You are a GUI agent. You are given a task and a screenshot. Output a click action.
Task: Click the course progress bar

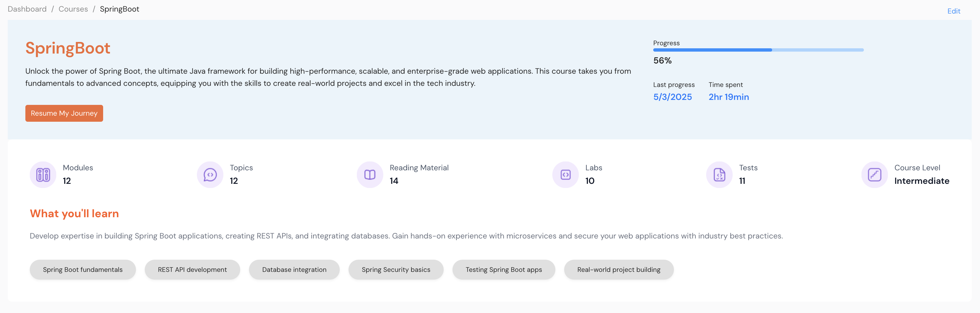point(758,50)
